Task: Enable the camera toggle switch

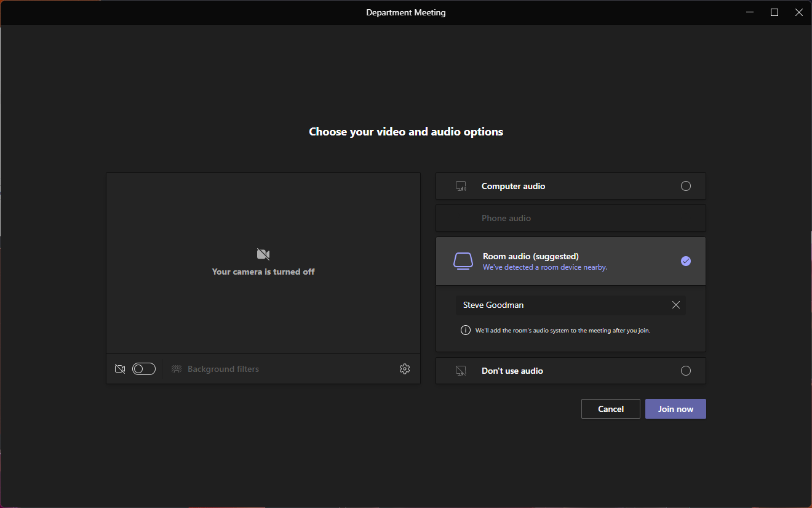Action: [143, 368]
